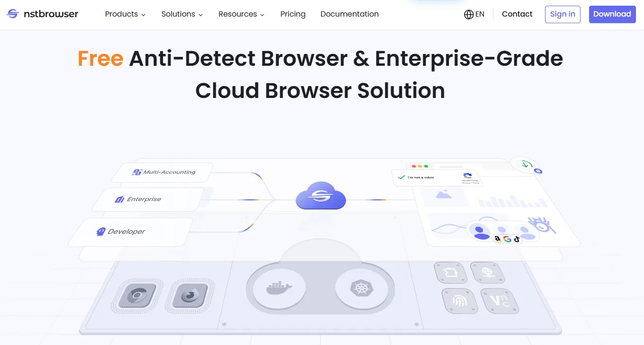Click the Amazon logo icon in the illustration

pos(498,239)
